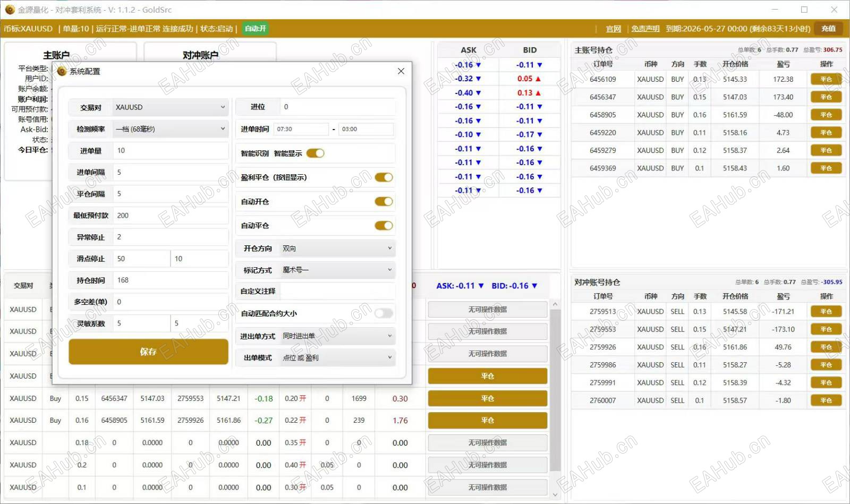
Task: Click the 保存 button
Action: pyautogui.click(x=148, y=352)
